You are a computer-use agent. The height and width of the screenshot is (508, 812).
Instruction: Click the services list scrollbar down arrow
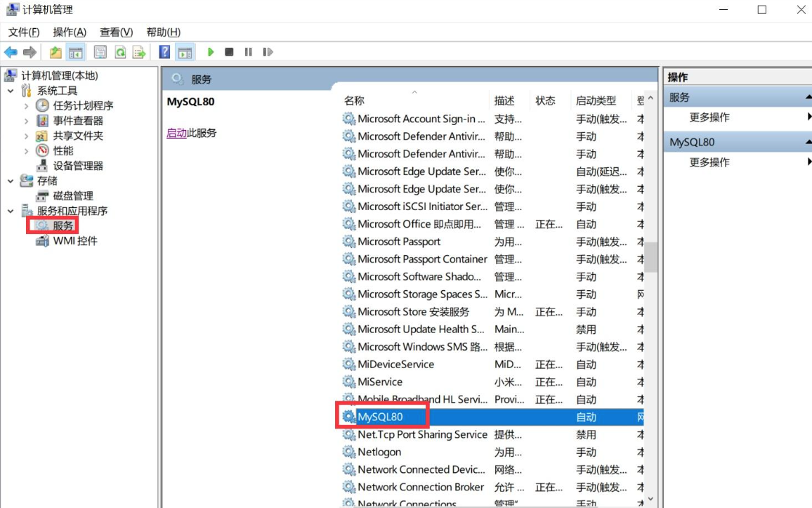click(651, 499)
